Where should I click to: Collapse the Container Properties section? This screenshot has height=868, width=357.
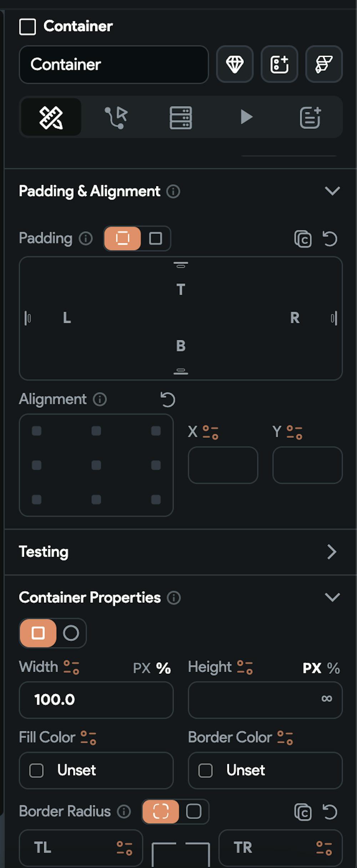(x=332, y=597)
